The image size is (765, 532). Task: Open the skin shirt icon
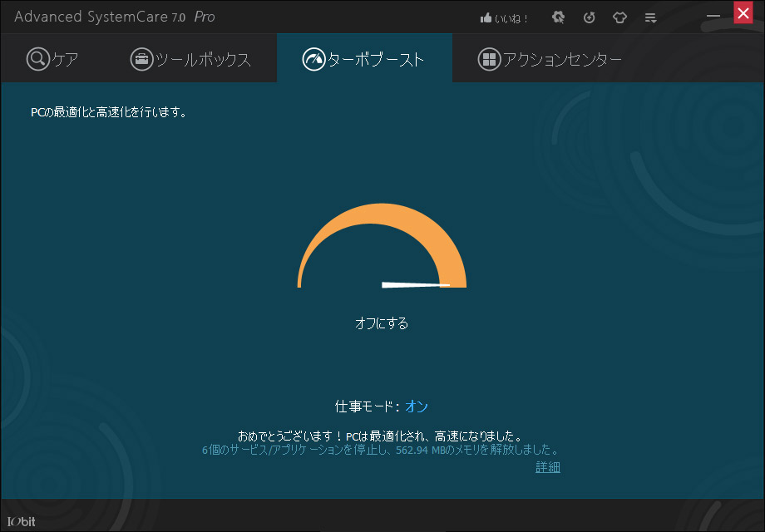(619, 18)
